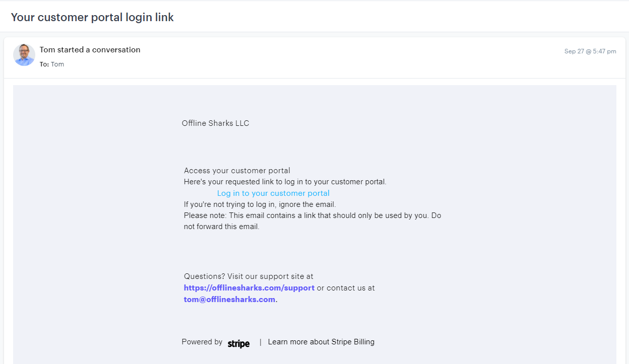629x364 pixels.
Task: Click 'Questions? Visit our support site at'
Action: tap(248, 276)
